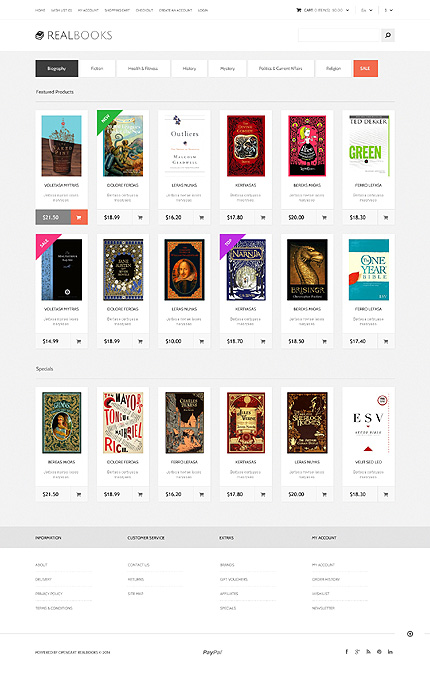Screen dimensions: 430x681
Task: Click the search magnifier button
Action: (388, 35)
